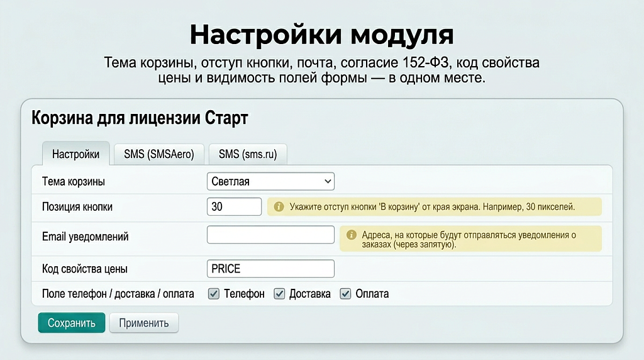Focus the Позиция кнопки field with value 30
This screenshot has width=644, height=360.
(234, 206)
